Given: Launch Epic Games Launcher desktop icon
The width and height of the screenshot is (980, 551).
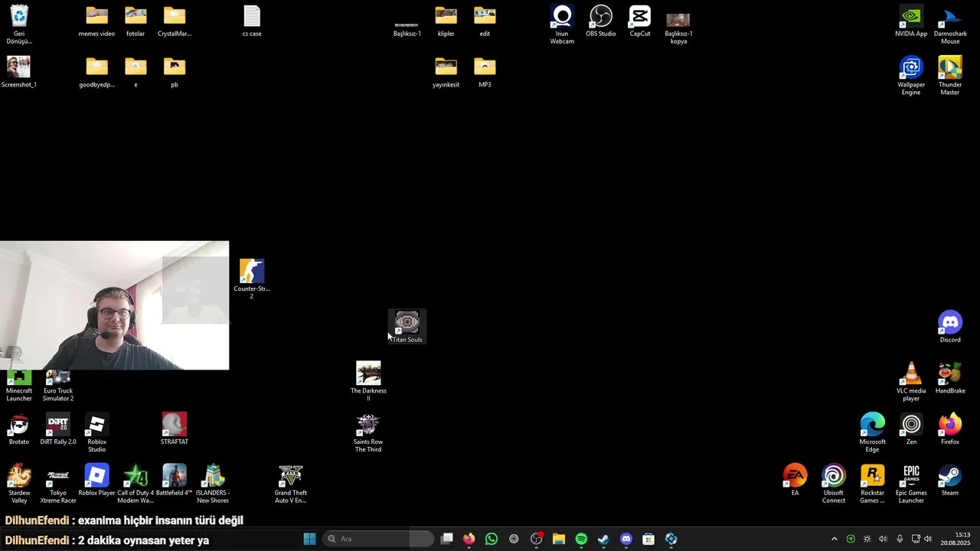Looking at the screenshot, I should point(911,484).
